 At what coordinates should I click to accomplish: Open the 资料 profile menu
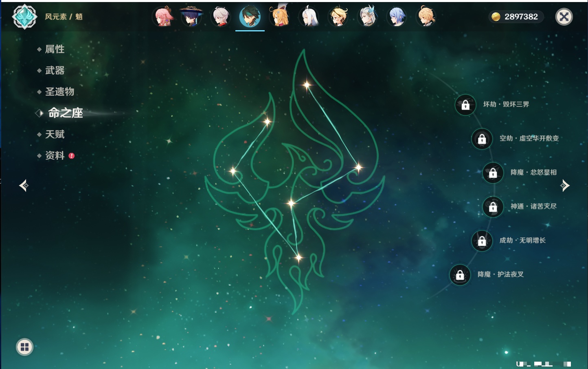coord(55,155)
